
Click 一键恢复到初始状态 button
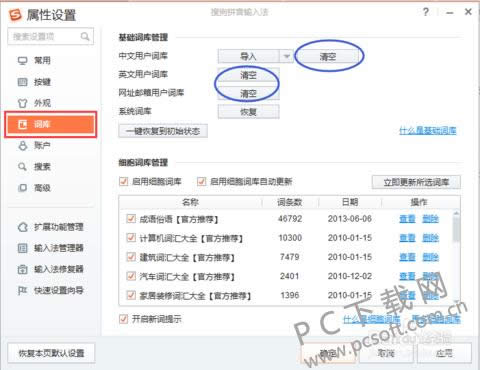(163, 131)
